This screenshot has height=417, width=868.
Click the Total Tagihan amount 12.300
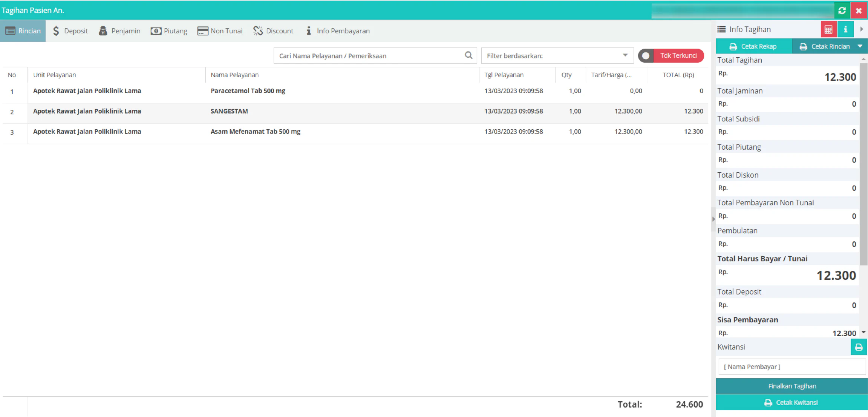[x=840, y=77]
